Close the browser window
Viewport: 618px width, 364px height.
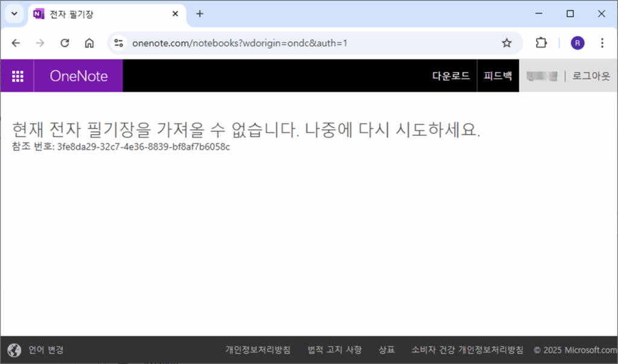point(601,14)
